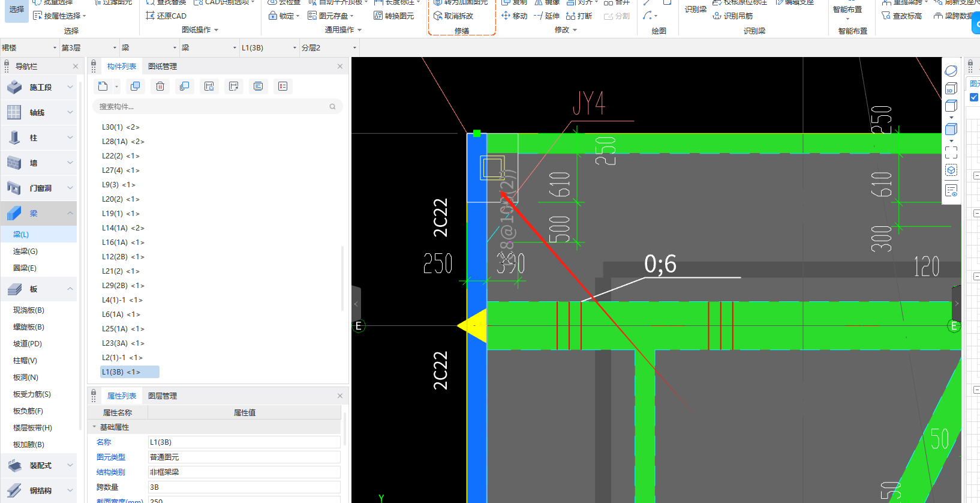Viewport: 980px width, 503px height.
Task: Click 取消拆改 in the ribbon
Action: [x=453, y=16]
